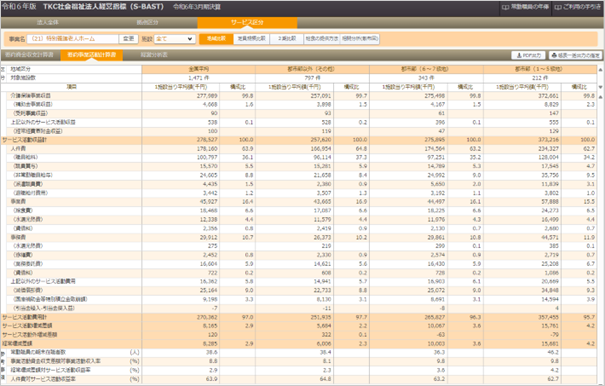Open the 経営分析表 sub-tab
605x386 pixels.
coord(154,55)
